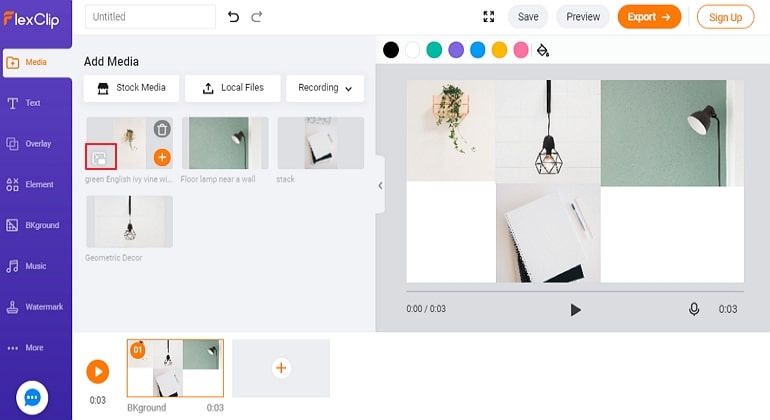Undo the last action
Screen dimensions: 770x420
click(233, 17)
